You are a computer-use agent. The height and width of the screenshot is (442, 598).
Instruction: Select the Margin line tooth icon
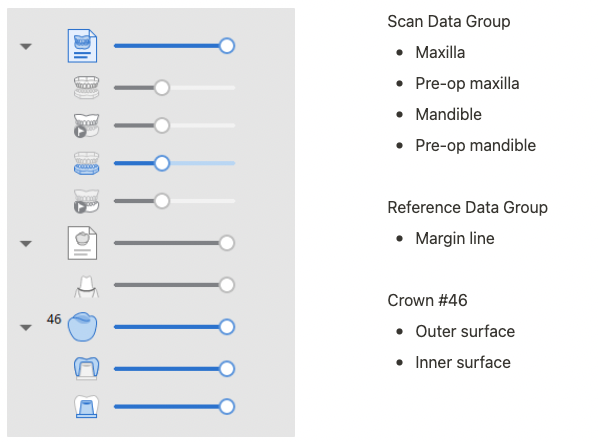(87, 286)
